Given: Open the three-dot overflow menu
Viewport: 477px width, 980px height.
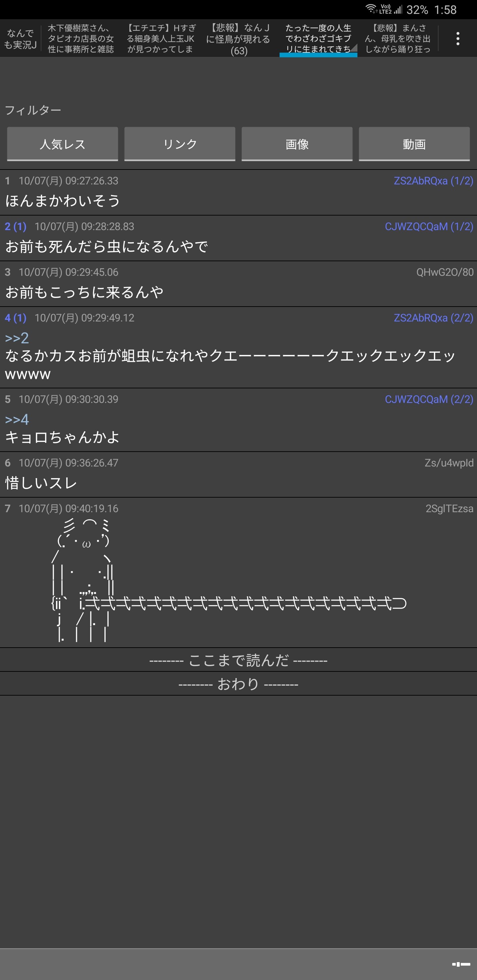Looking at the screenshot, I should pos(457,39).
